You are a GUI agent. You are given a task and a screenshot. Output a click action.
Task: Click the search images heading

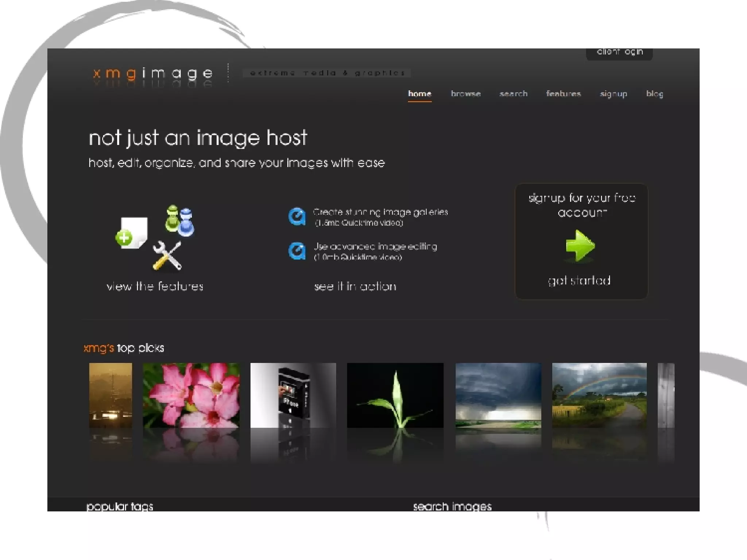pos(452,506)
